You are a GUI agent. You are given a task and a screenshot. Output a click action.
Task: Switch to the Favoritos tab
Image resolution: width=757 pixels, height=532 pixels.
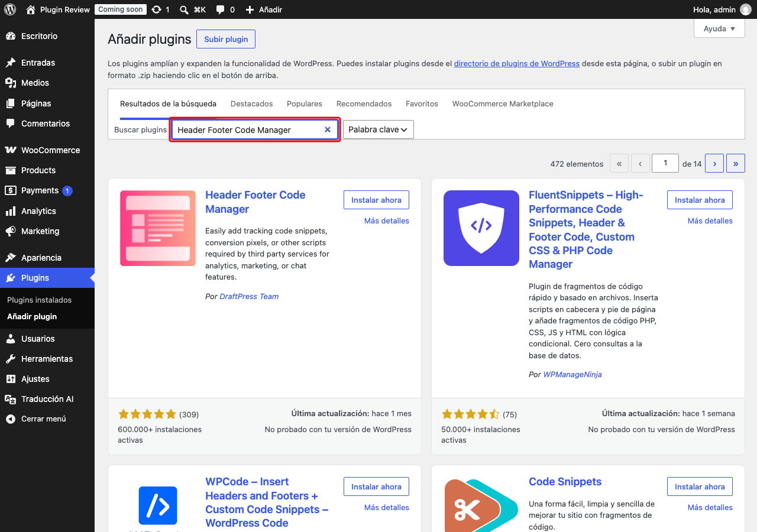coord(422,104)
